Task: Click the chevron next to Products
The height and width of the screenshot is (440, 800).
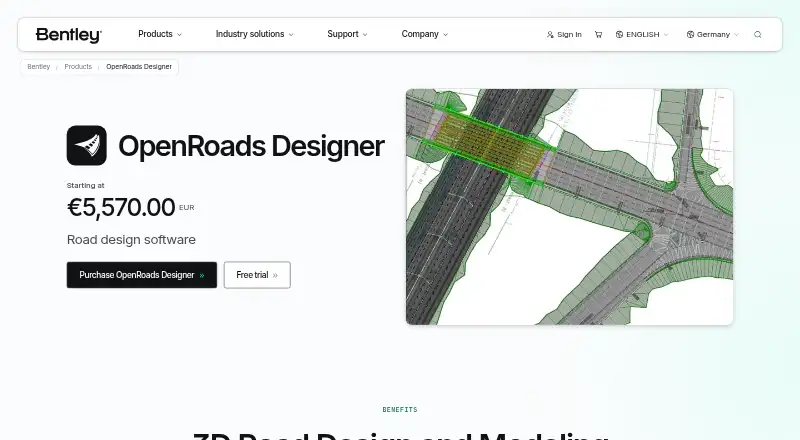Action: [x=179, y=35]
